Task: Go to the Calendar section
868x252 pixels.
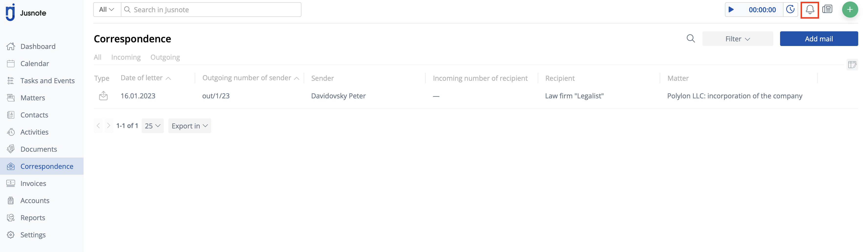Action: [x=34, y=63]
